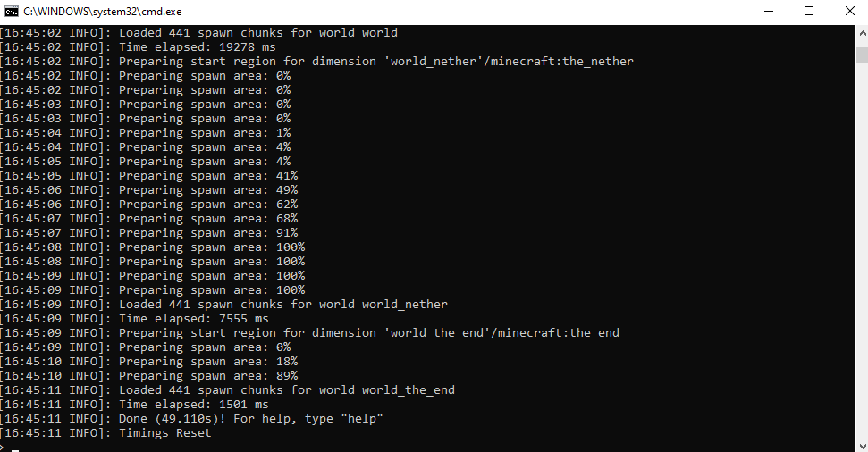Click the line 'Time elapsed: 1501 ms'
Viewport: 868px width, 452px height.
click(134, 405)
